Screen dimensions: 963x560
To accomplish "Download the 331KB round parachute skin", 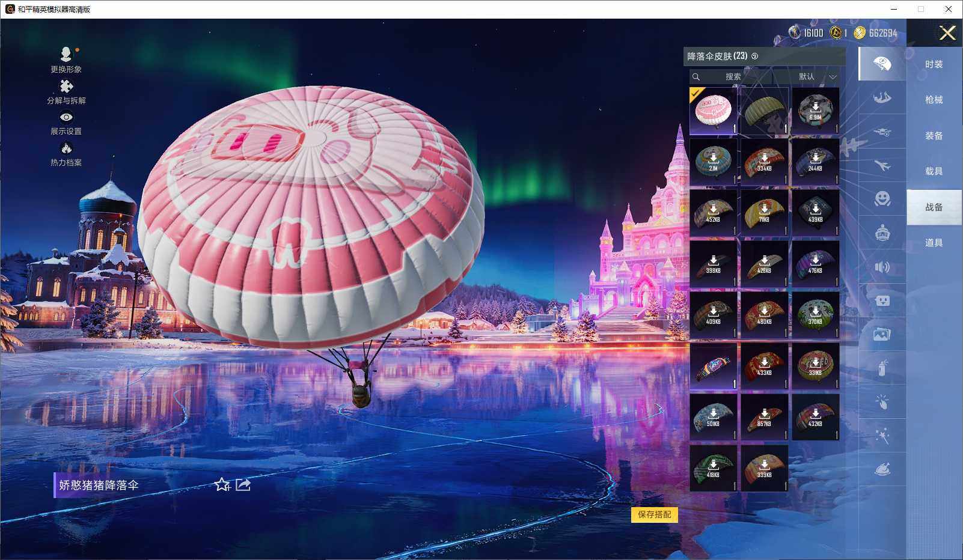I will pyautogui.click(x=816, y=367).
